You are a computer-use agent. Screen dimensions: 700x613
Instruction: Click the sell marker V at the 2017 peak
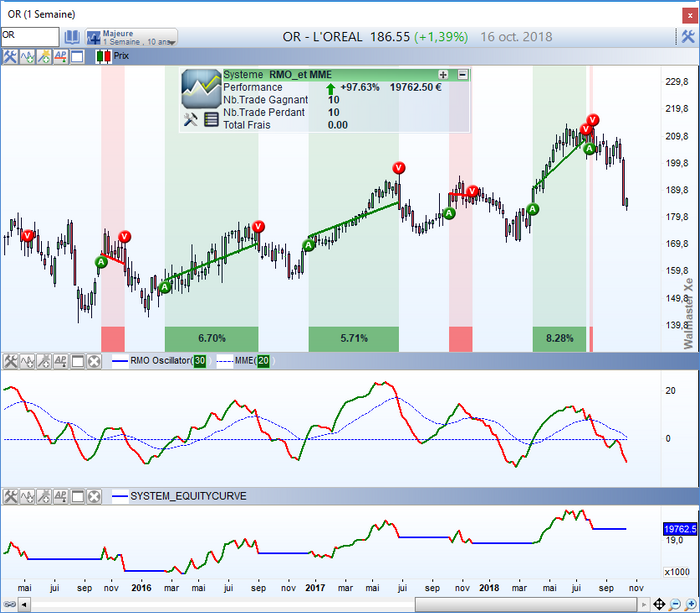(399, 168)
